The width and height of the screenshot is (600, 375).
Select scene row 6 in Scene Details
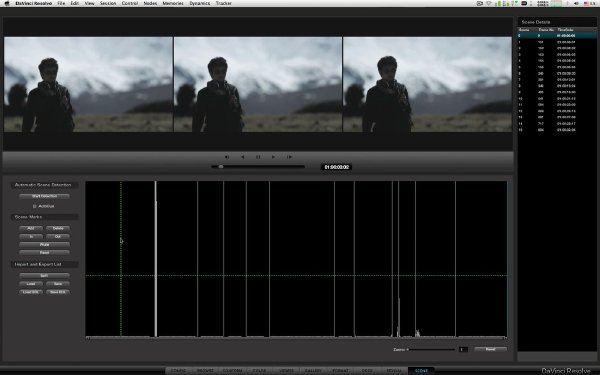tap(557, 73)
